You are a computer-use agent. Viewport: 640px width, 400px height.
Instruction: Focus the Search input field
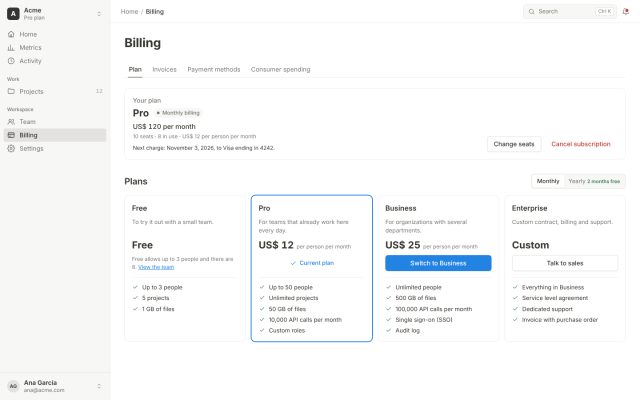pyautogui.click(x=570, y=11)
